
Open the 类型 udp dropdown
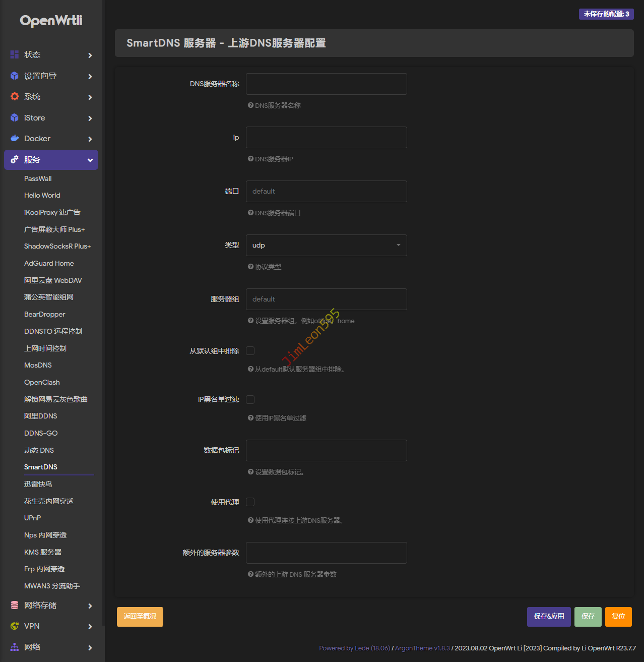[326, 245]
